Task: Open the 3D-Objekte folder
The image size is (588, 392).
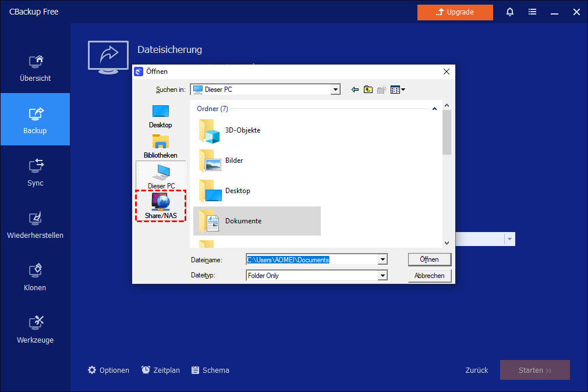Action: coord(242,130)
